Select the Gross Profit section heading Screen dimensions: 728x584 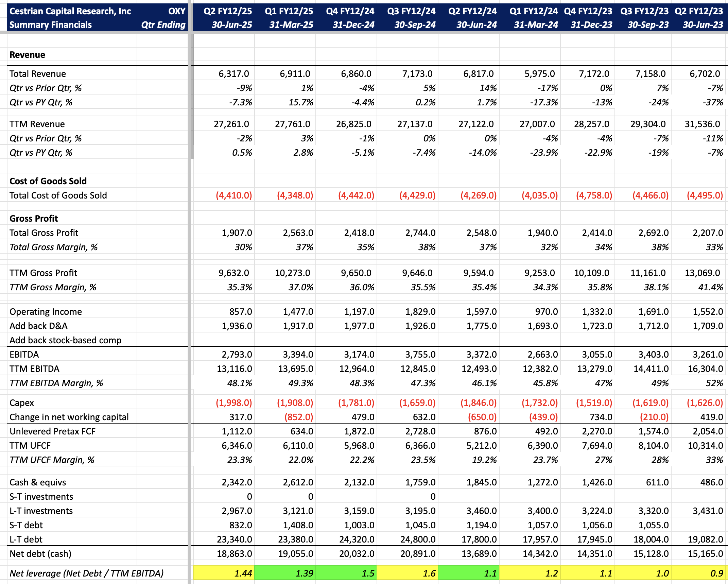click(x=34, y=219)
